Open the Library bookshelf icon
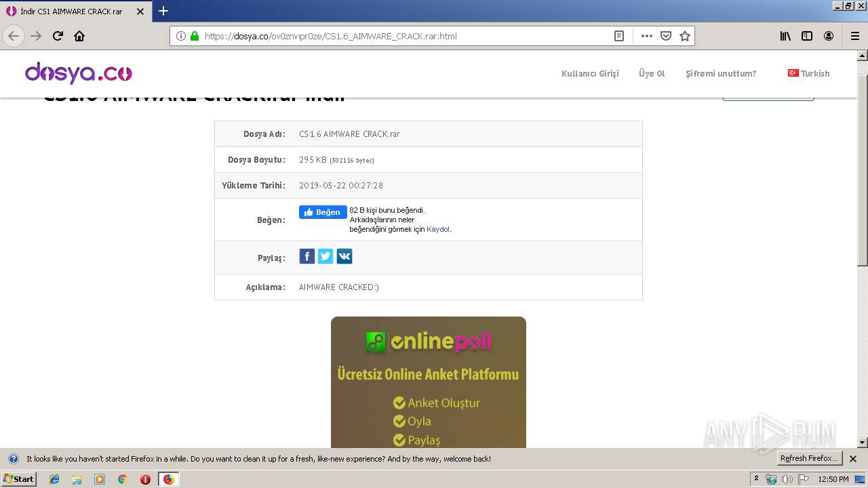This screenshot has height=488, width=868. 785,36
